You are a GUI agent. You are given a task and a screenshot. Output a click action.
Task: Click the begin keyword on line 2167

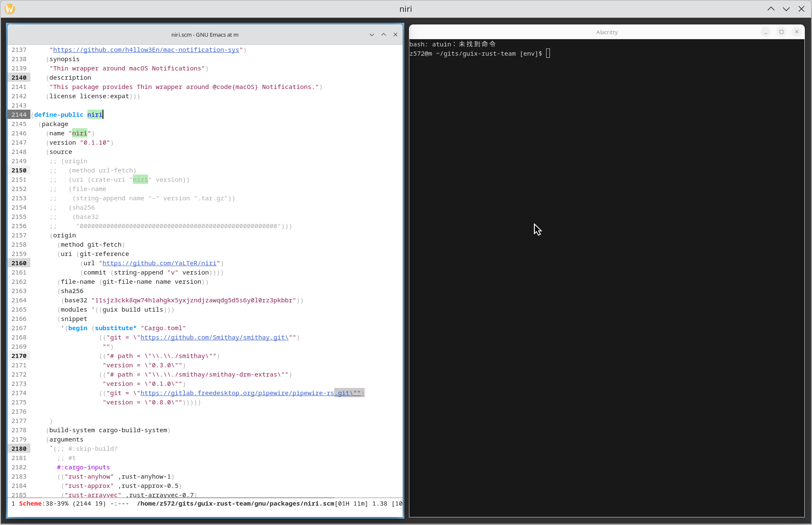(78, 328)
